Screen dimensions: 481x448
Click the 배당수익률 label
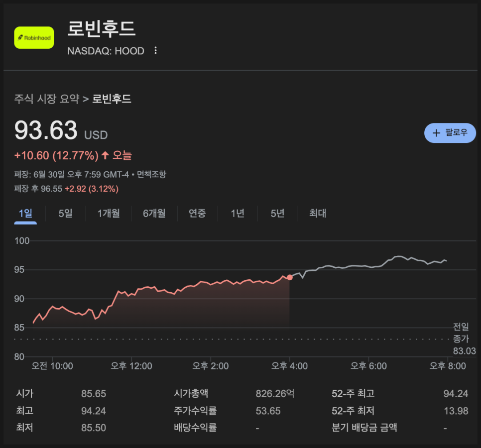click(x=195, y=428)
